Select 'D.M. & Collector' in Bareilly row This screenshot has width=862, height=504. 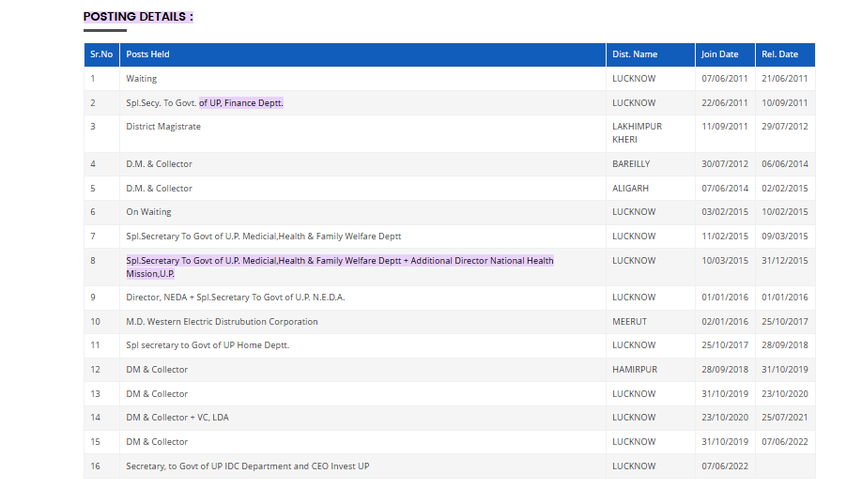[159, 164]
